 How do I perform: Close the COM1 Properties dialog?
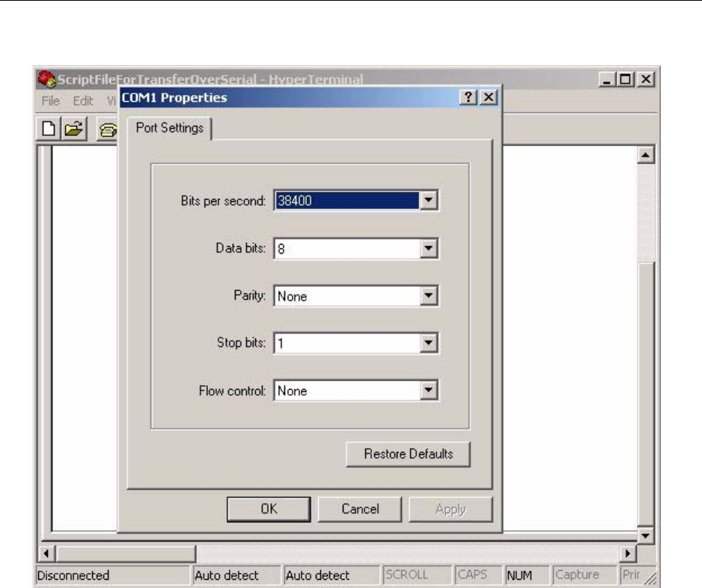(489, 97)
